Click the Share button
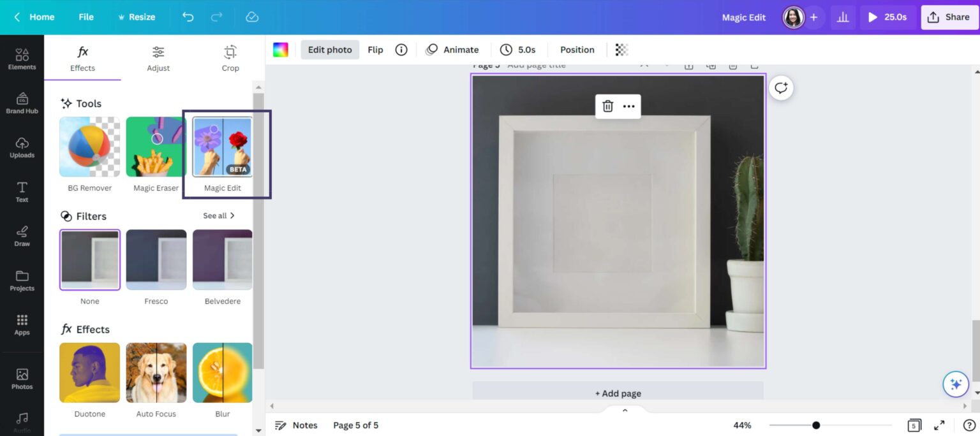This screenshot has height=436, width=980. [949, 17]
